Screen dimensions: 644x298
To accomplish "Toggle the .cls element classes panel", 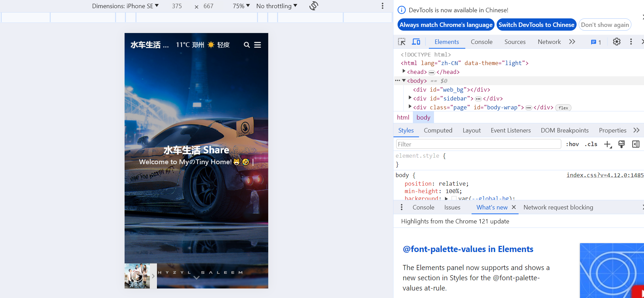I will [591, 144].
